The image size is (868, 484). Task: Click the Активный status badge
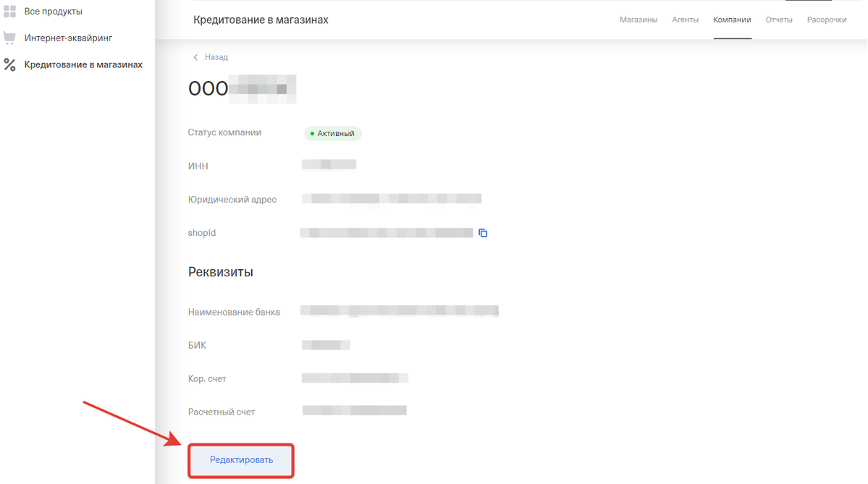(332, 134)
